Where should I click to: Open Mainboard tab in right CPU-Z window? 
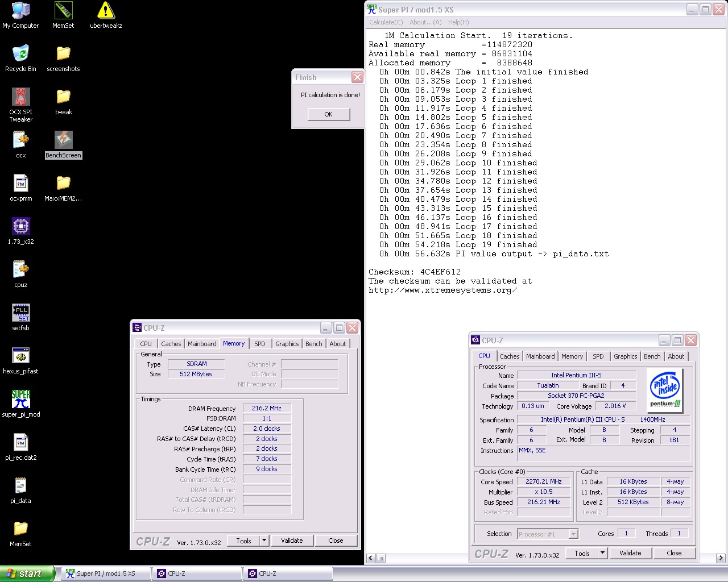point(540,356)
